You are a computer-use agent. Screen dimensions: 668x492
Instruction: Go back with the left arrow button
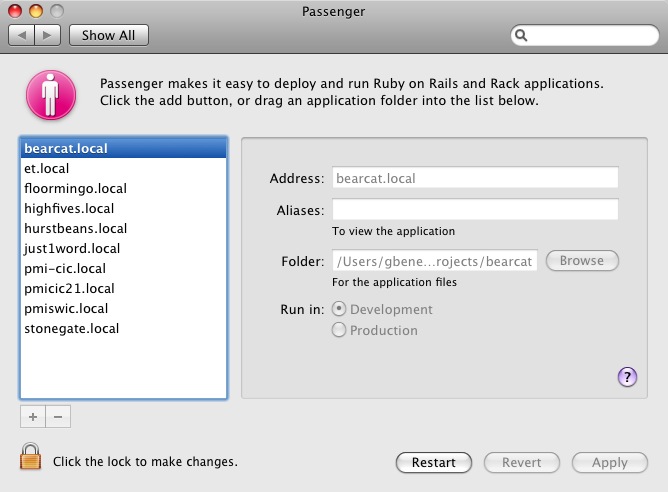[x=21, y=35]
